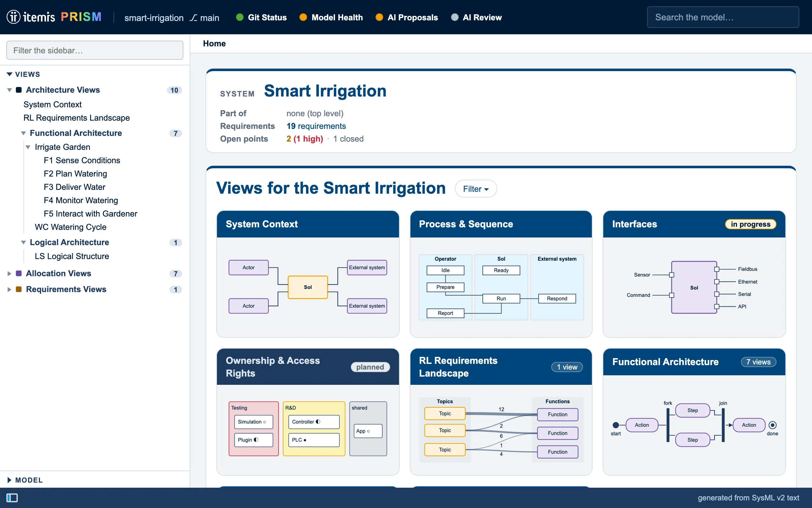Open the Filter dropdown for views
The height and width of the screenshot is (508, 812).
475,189
